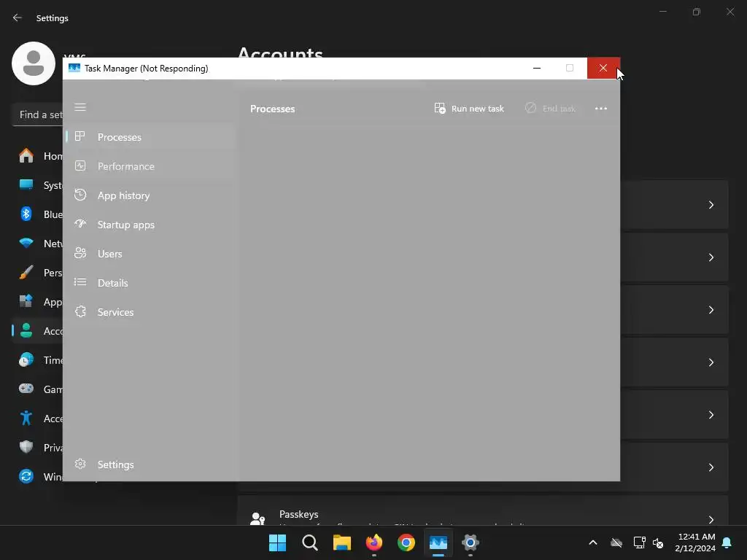Maximize the Task Manager window
The height and width of the screenshot is (560, 747).
(x=570, y=68)
